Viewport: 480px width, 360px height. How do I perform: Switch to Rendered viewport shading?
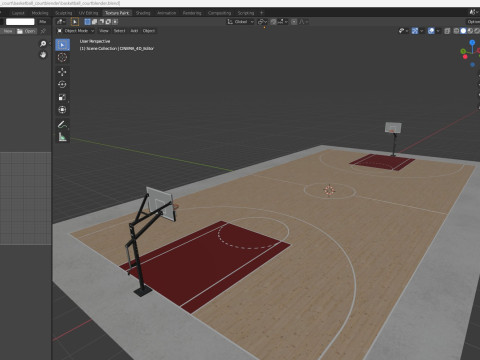pos(477,31)
